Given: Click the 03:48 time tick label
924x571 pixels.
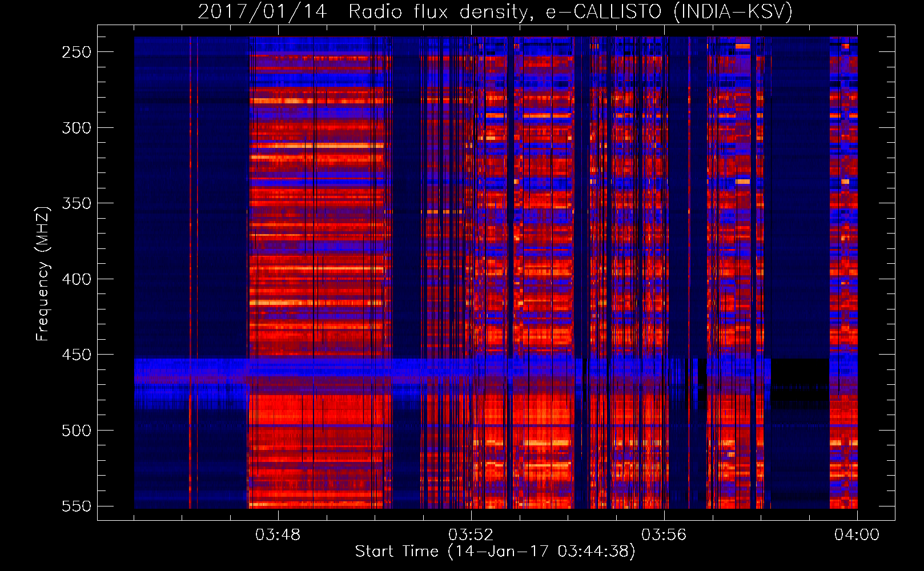Looking at the screenshot, I should click(278, 535).
